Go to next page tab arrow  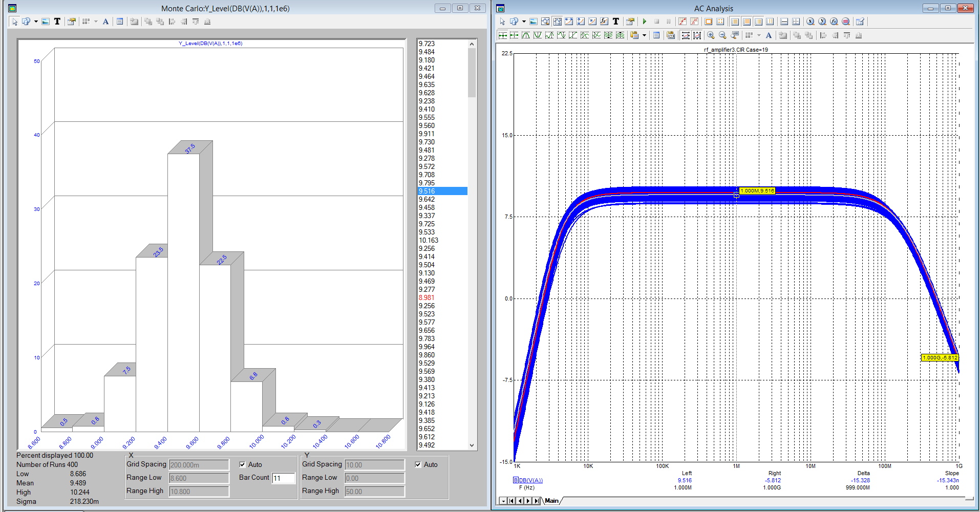[x=528, y=501]
